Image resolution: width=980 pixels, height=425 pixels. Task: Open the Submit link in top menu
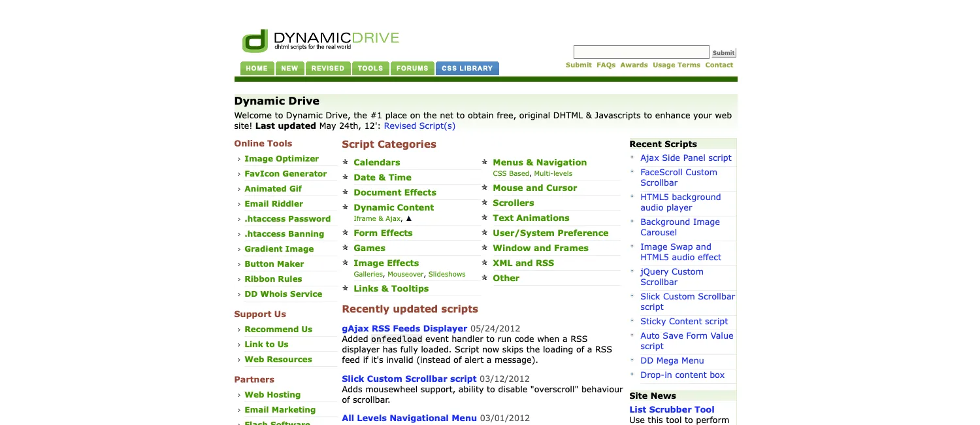tap(578, 65)
